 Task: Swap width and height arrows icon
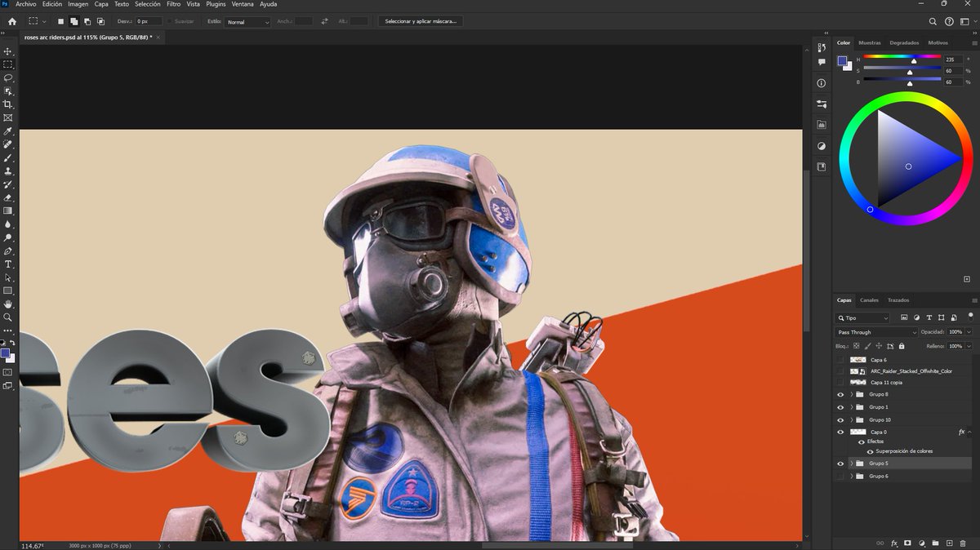pyautogui.click(x=324, y=21)
